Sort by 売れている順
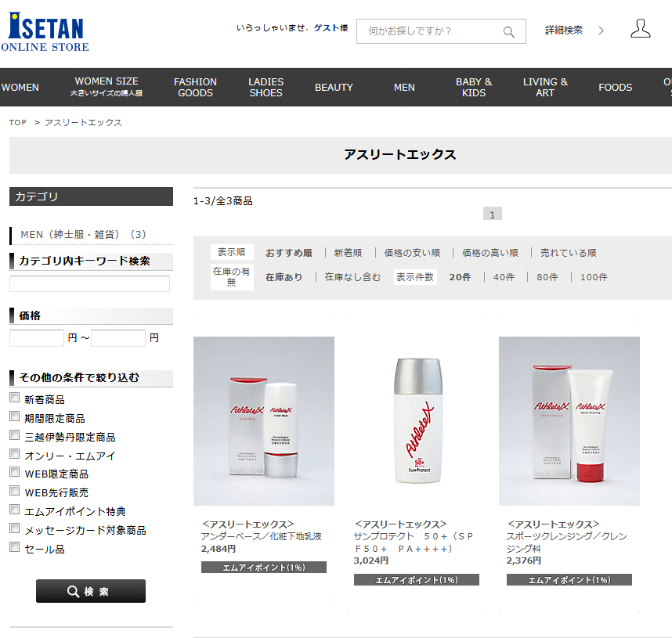Screen dimensions: 672x638 [x=569, y=253]
